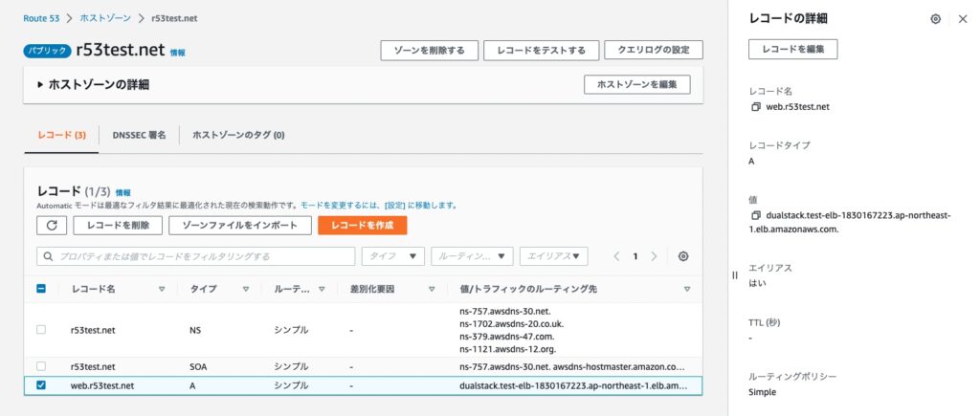Open the エイリアス filter dropdown
980x416 pixels.
point(554,256)
